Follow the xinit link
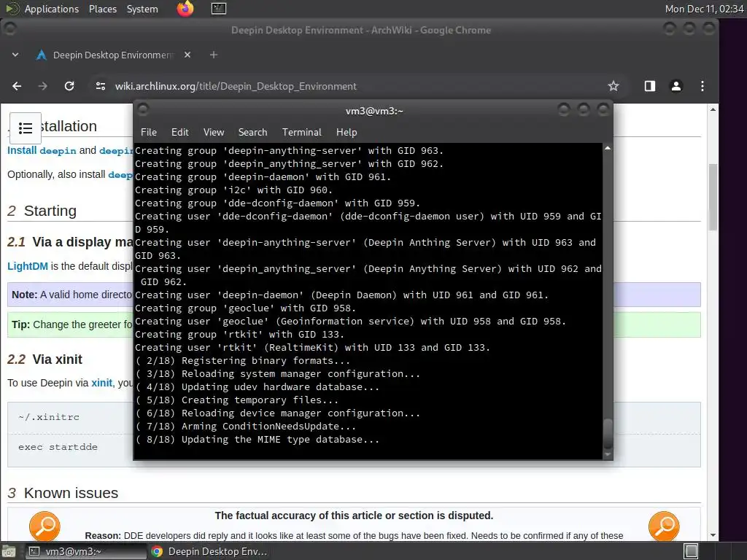The width and height of the screenshot is (747, 560). pyautogui.click(x=102, y=383)
